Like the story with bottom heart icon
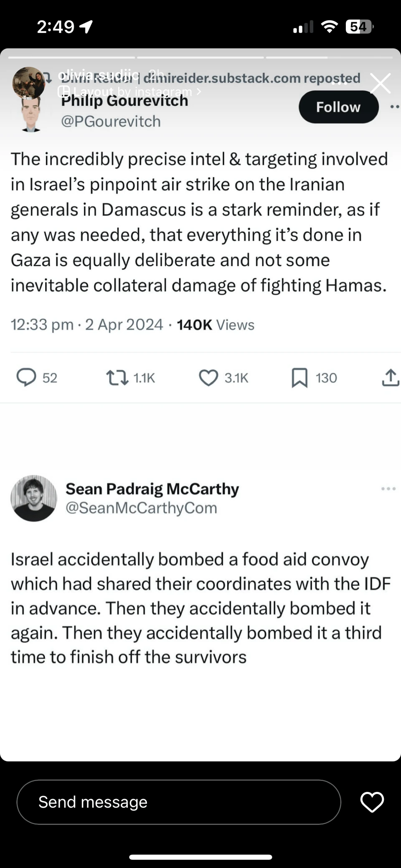Viewport: 401px width, 868px height. (372, 802)
